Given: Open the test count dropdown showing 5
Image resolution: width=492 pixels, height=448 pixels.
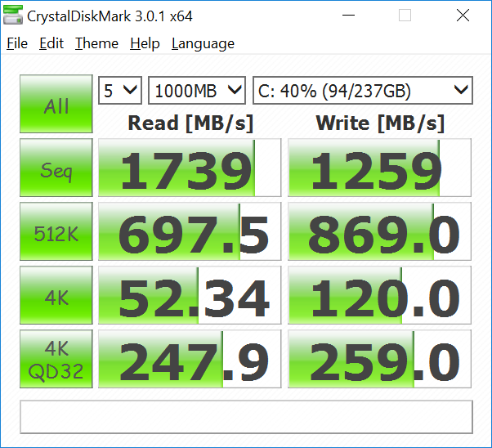Looking at the screenshot, I should coord(120,91).
